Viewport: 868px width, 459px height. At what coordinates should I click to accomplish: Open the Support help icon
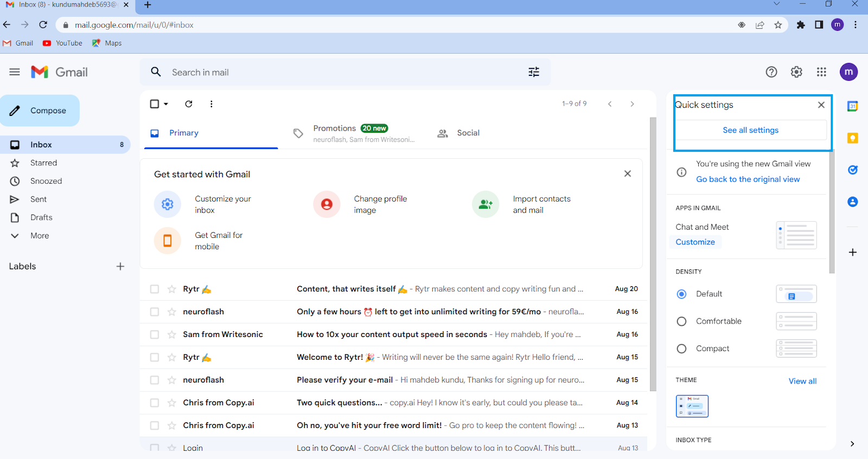tap(771, 72)
